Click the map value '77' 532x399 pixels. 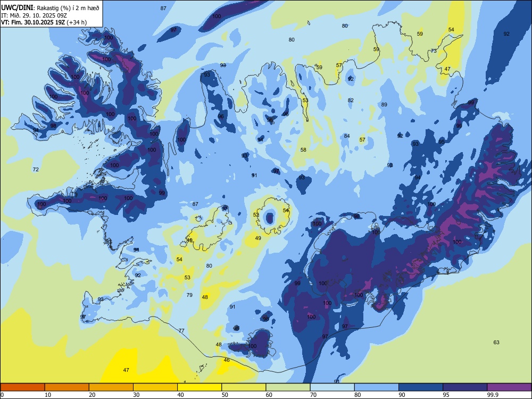click(x=181, y=330)
